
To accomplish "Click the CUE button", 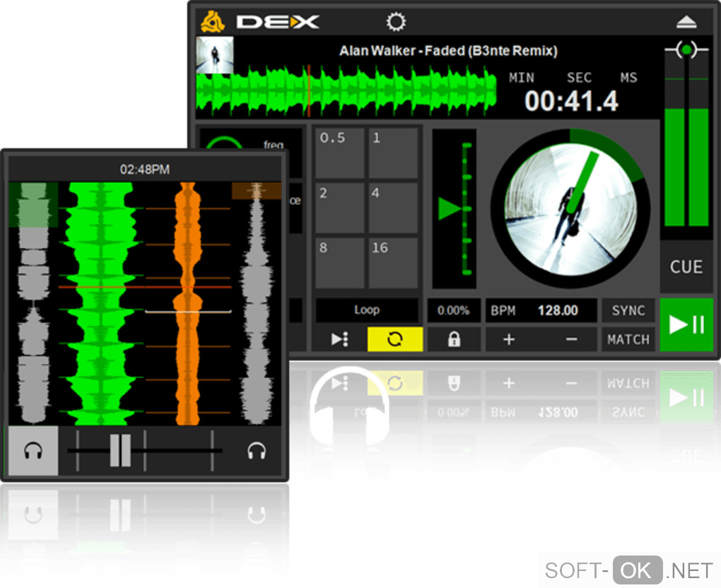I will [686, 267].
